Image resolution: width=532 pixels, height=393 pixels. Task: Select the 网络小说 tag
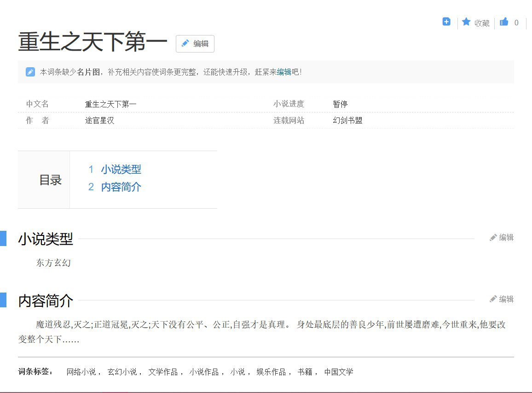tap(81, 372)
